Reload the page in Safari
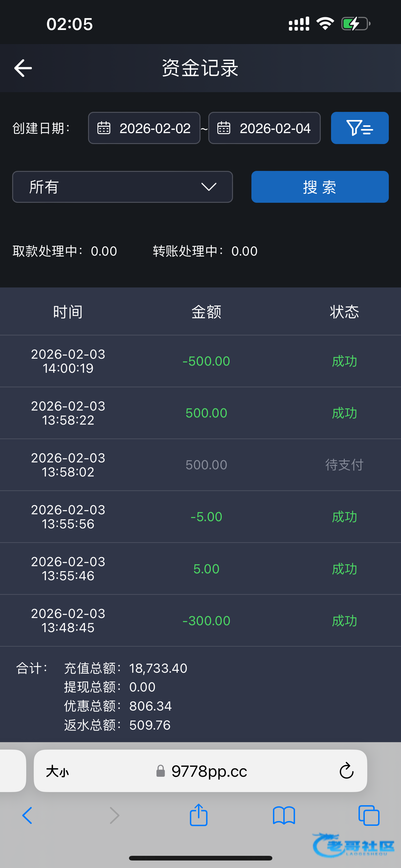The height and width of the screenshot is (868, 401). click(346, 771)
